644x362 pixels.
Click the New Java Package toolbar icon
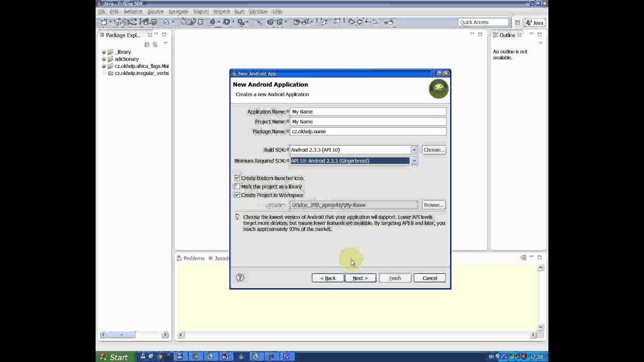click(271, 22)
